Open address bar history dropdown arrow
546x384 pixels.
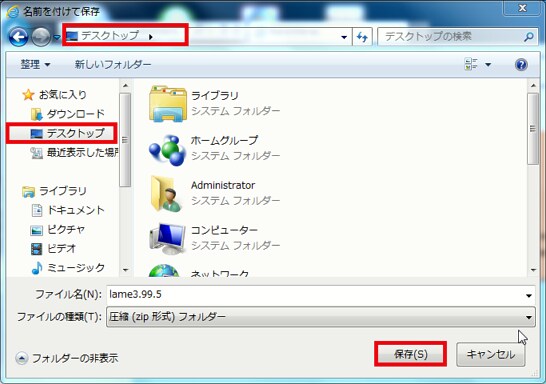pos(344,37)
